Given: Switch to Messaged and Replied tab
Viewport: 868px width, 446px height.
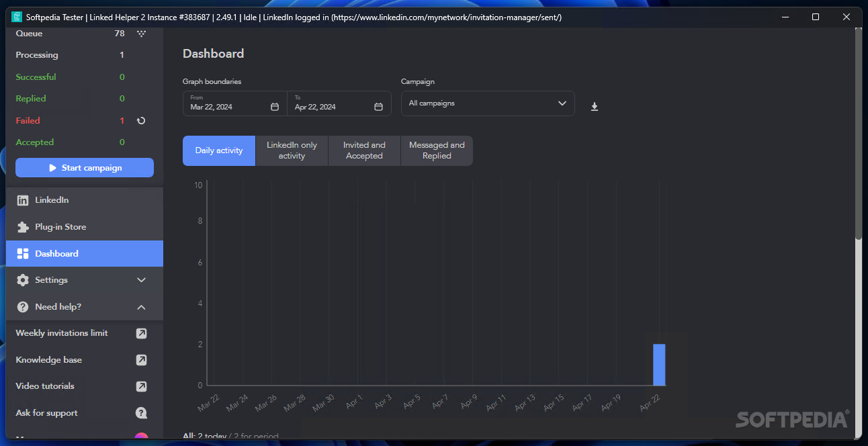Looking at the screenshot, I should click(437, 150).
